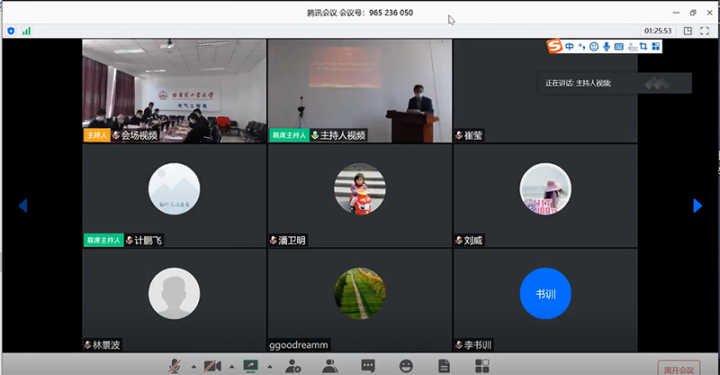
Task: Open the meeting documents icon
Action: tap(444, 366)
